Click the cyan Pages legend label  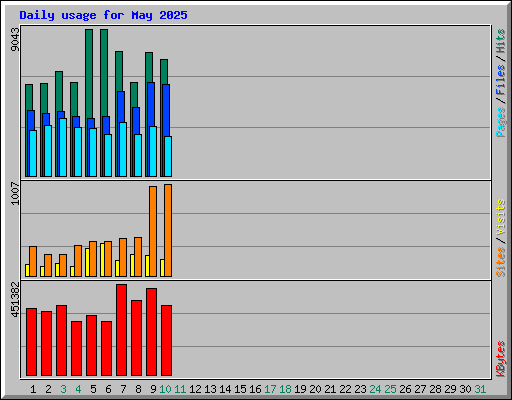point(501,122)
